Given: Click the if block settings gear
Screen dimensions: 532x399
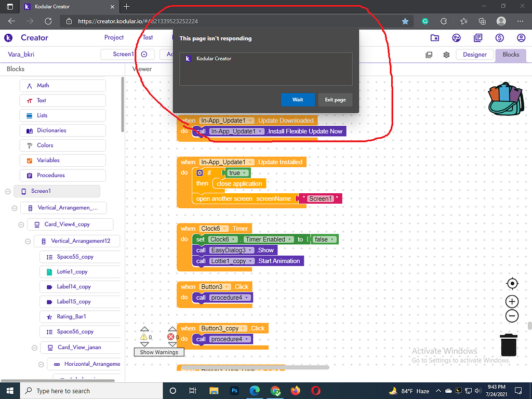Looking at the screenshot, I should tap(200, 173).
